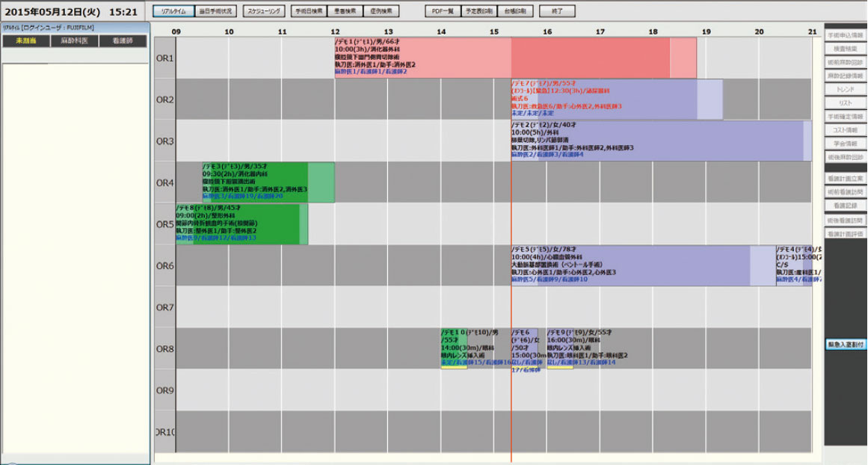
Task: Switch to the 看護師 tab
Action: click(123, 42)
